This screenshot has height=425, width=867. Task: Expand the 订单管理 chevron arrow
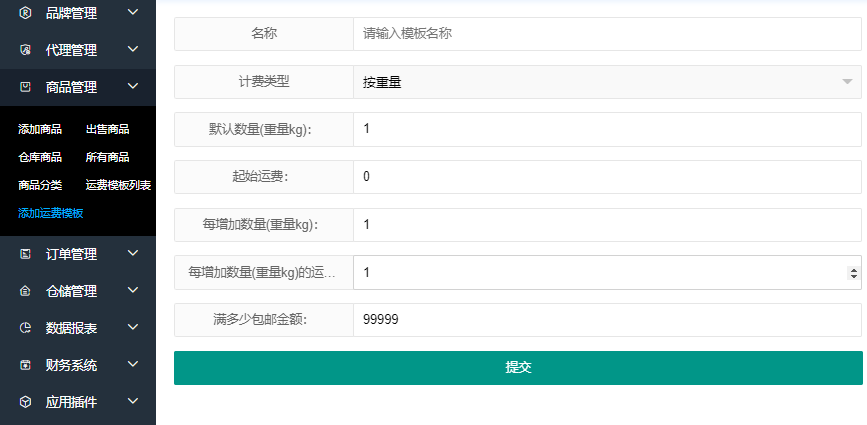click(x=133, y=254)
